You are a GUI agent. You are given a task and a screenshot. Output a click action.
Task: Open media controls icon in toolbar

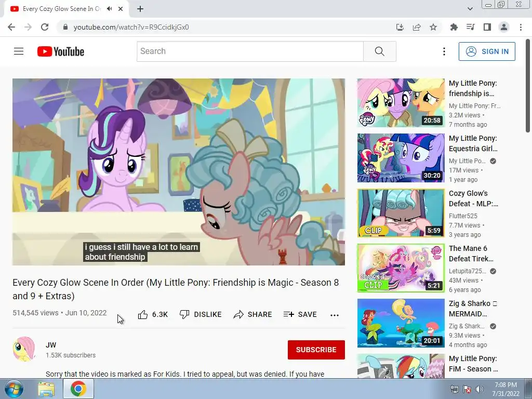click(x=470, y=27)
